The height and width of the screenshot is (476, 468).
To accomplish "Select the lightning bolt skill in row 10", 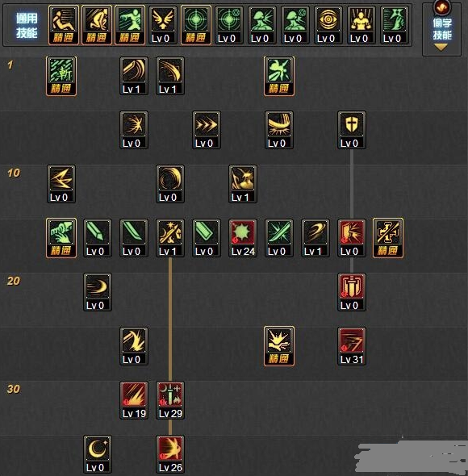I will (61, 184).
